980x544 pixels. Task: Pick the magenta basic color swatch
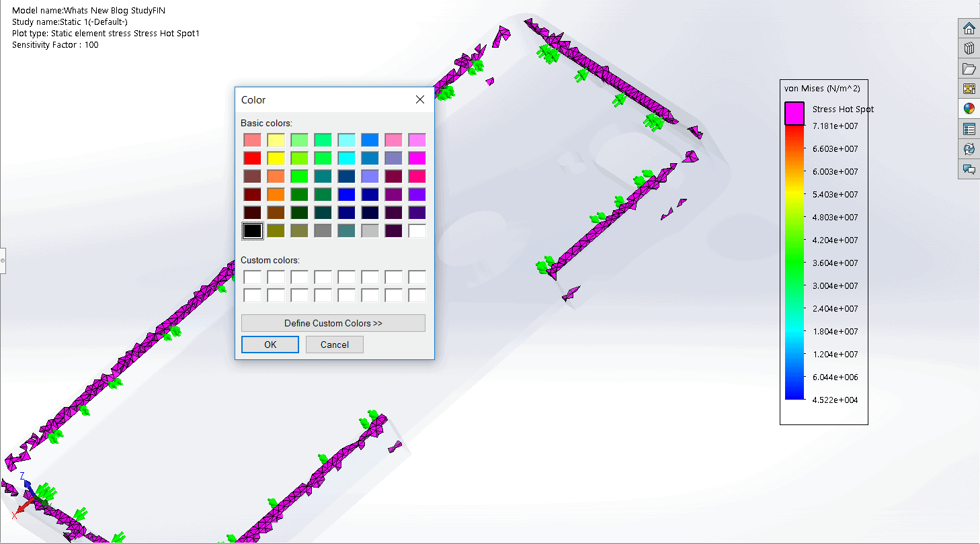coord(417,158)
